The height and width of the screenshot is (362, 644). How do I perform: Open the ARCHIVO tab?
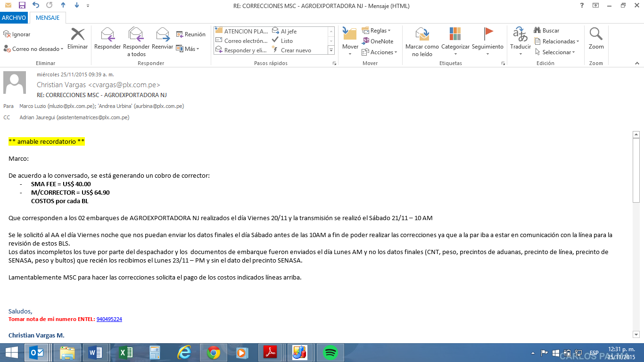tap(14, 18)
